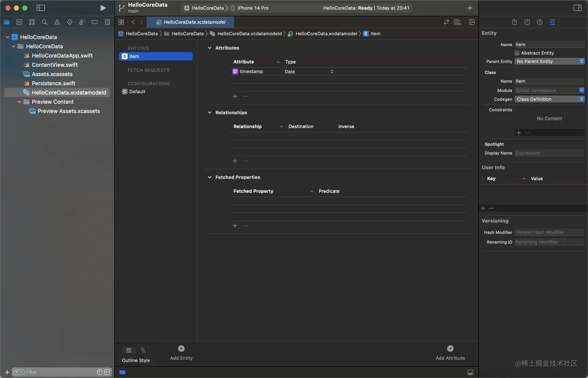Open the Find navigator magnifier icon
Viewport: 588px width, 378px height.
tap(44, 22)
